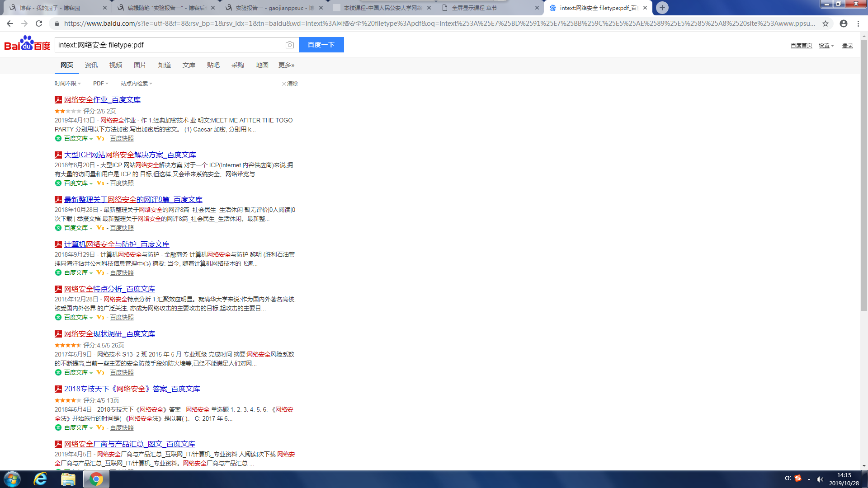Open the 网络安全现状调研 result link
Image resolution: width=868 pixels, height=488 pixels.
point(109,334)
